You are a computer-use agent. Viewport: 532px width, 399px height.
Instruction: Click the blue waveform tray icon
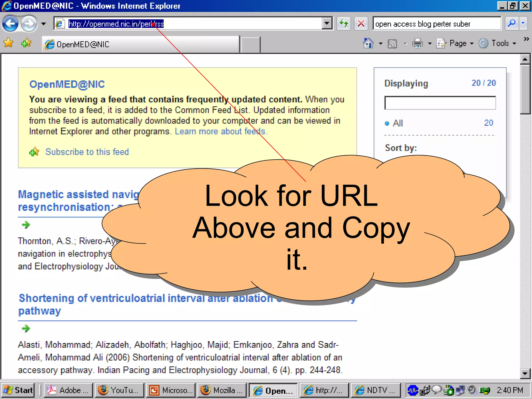point(413,390)
